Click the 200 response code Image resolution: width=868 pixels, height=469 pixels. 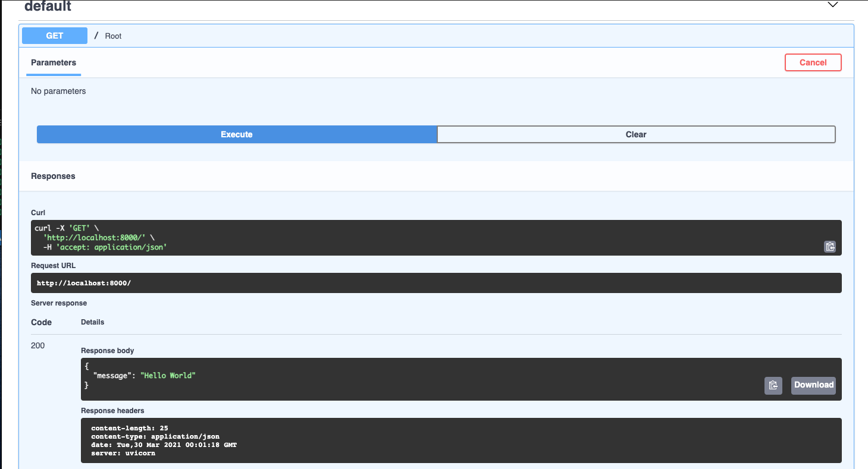(x=37, y=345)
